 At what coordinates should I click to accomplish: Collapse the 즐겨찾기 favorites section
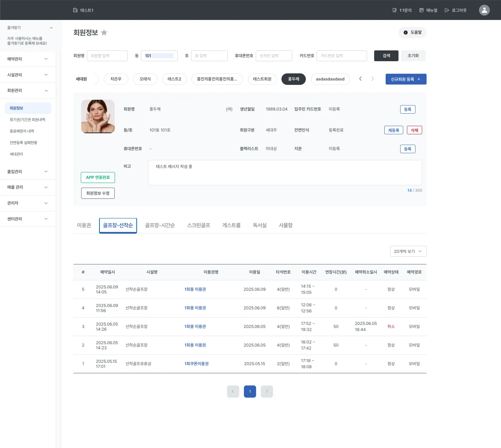[51, 28]
